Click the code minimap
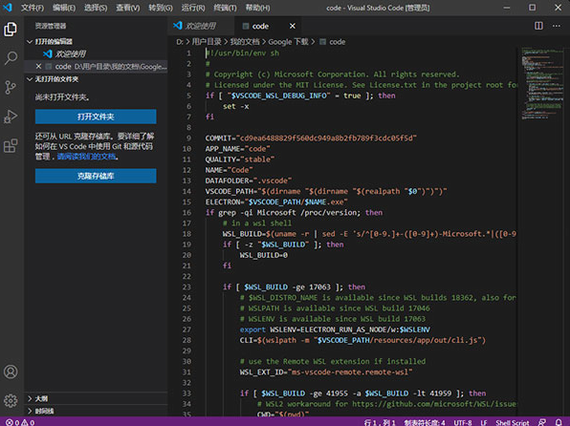Viewport: 570px width, 426px height. pos(542,84)
